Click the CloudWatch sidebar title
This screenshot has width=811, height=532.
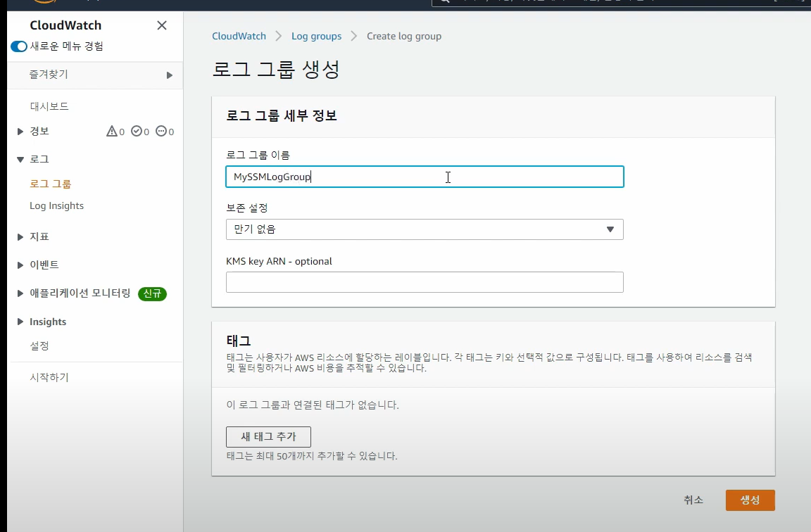point(65,25)
